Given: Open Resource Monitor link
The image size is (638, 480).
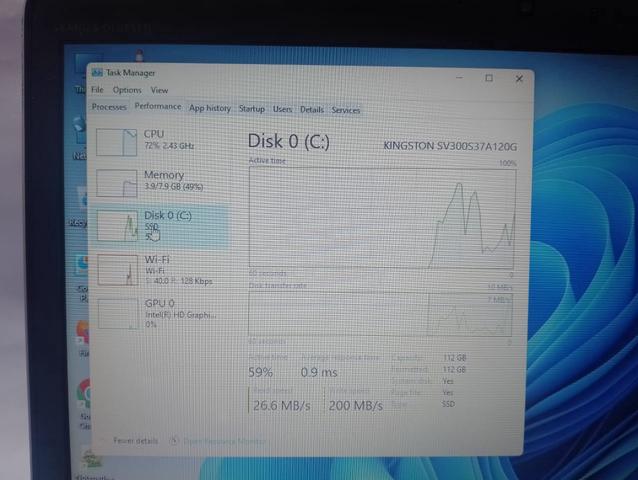Looking at the screenshot, I should 224,441.
